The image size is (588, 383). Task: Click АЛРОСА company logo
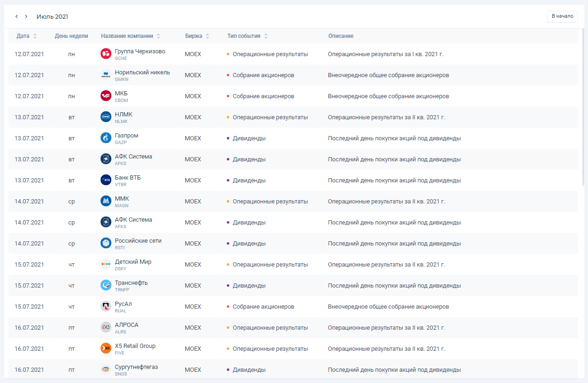106,327
